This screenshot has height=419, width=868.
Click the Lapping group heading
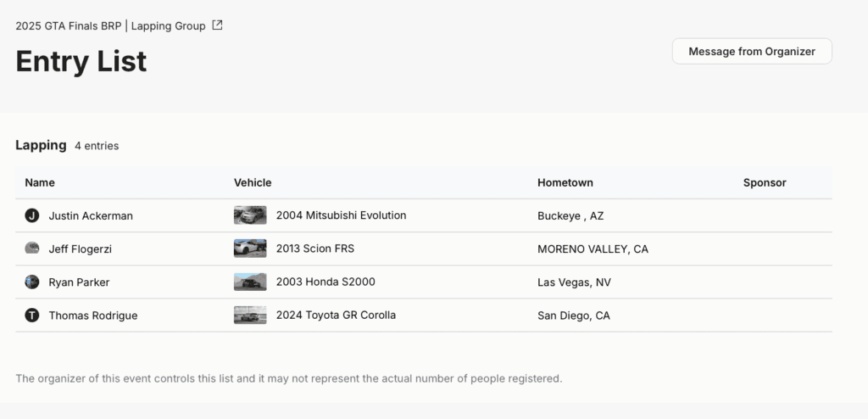41,145
